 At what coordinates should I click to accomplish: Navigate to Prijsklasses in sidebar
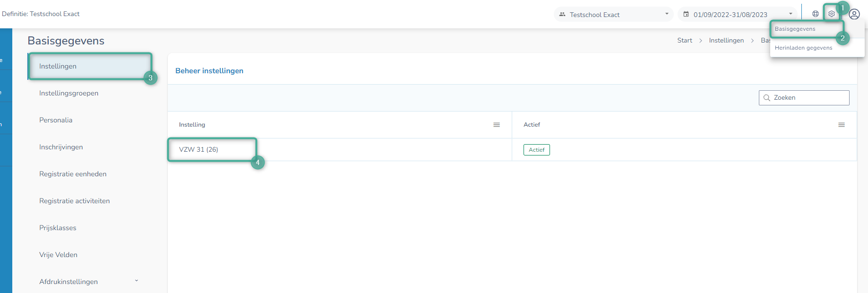(58, 228)
